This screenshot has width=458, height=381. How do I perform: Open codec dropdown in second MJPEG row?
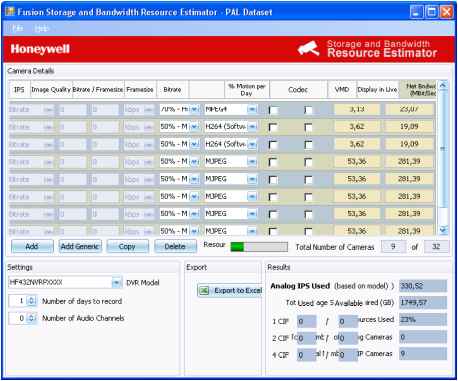252,179
